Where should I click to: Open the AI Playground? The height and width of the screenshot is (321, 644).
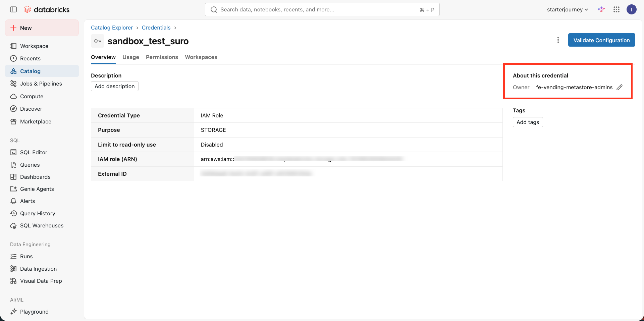click(x=42, y=312)
